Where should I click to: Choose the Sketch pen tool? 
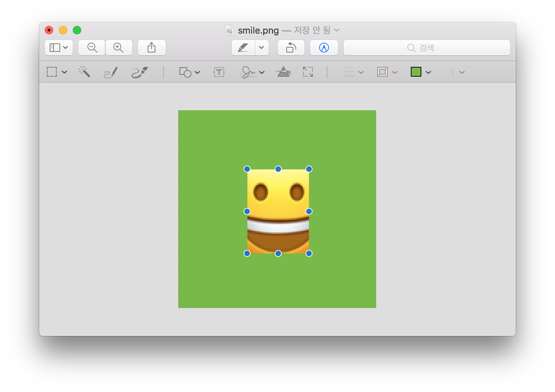click(111, 72)
